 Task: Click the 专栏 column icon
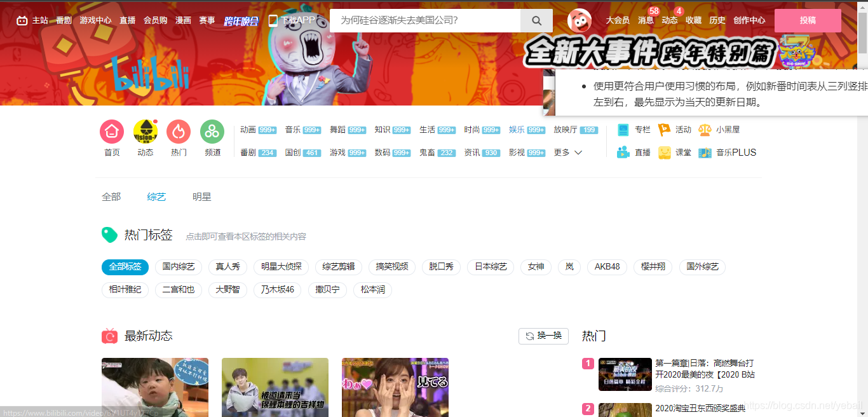pyautogui.click(x=623, y=130)
